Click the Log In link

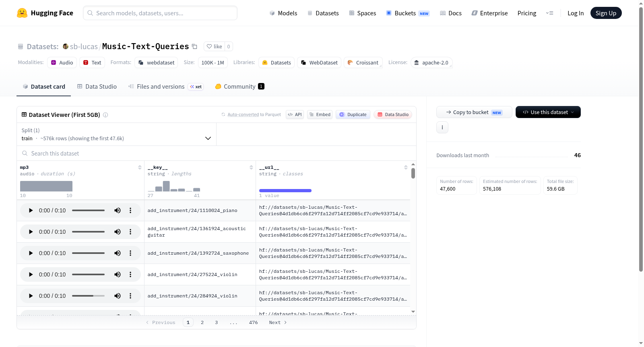click(576, 13)
